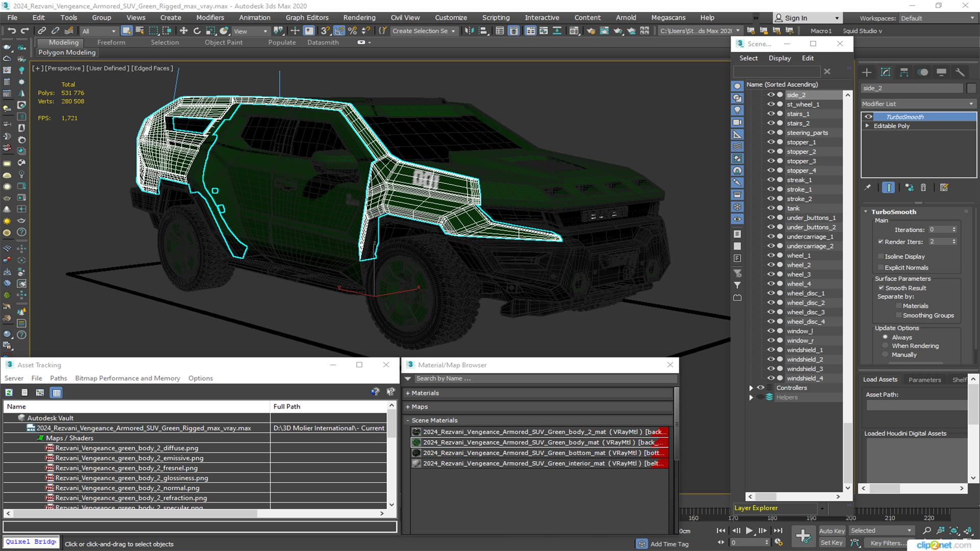This screenshot has height=551, width=980.
Task: Expand the Controllers tree node
Action: (751, 388)
